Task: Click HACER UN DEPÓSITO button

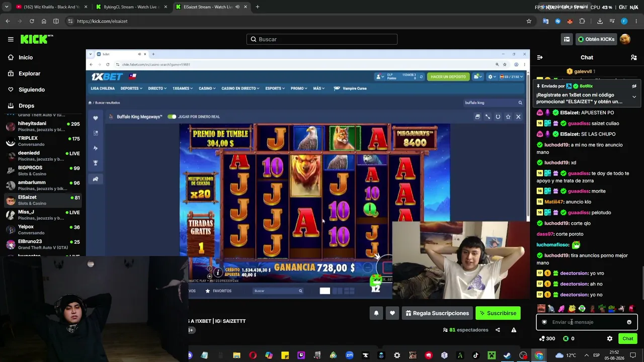Action: (x=448, y=77)
